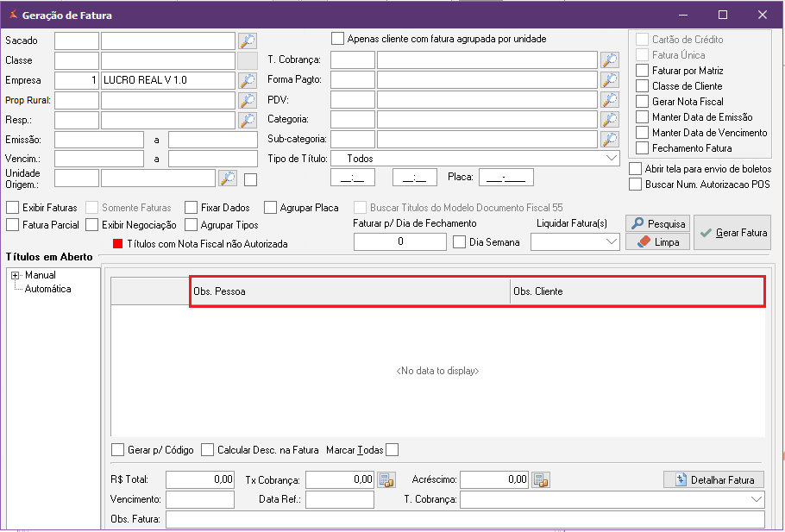Enable the Agrupar Placa checkbox

270,208
